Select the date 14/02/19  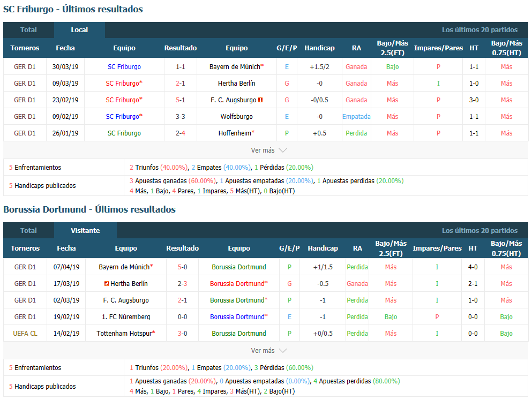pyautogui.click(x=66, y=334)
